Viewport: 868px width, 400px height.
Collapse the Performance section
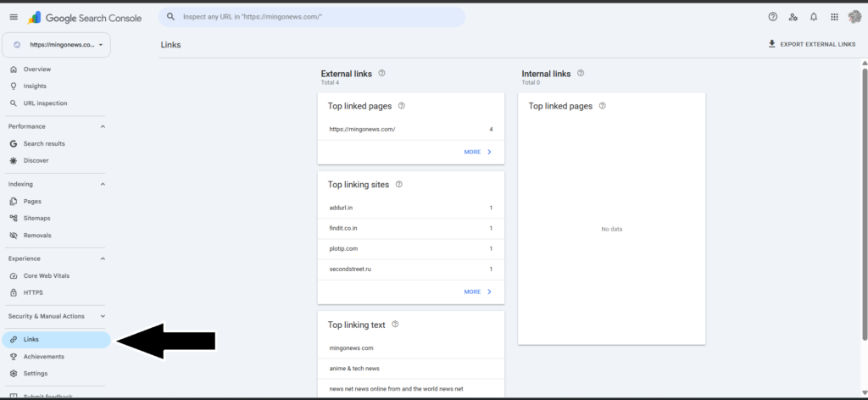[103, 126]
